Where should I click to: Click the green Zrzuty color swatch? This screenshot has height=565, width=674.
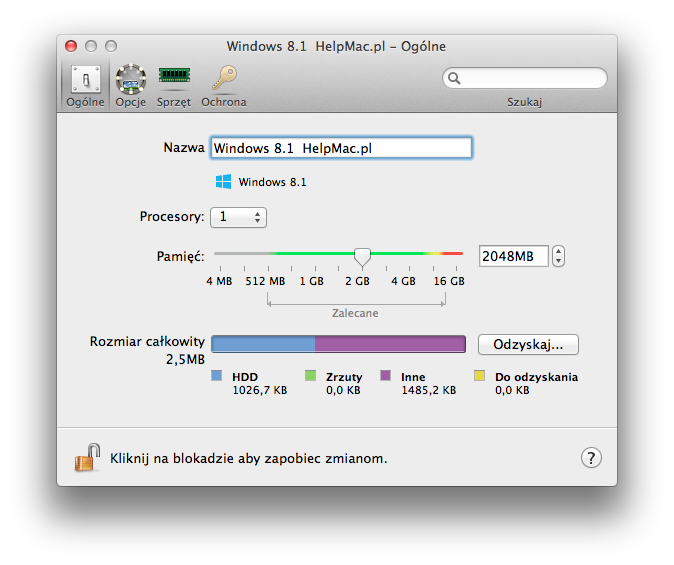310,377
